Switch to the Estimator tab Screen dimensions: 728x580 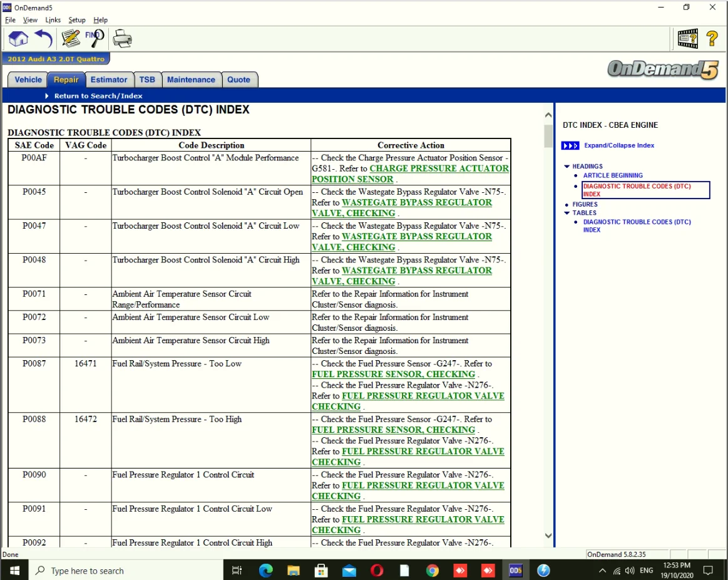click(x=109, y=80)
